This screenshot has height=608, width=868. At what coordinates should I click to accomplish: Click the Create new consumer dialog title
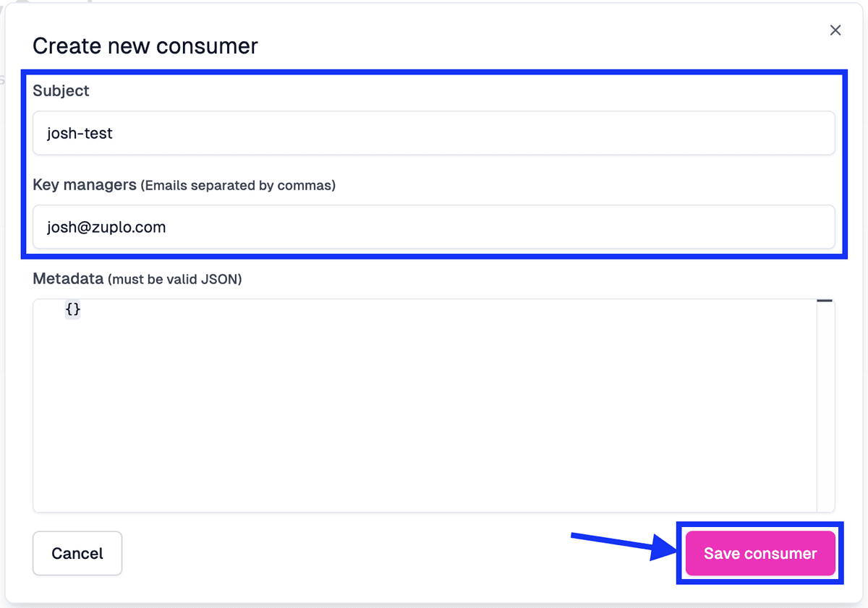[x=145, y=46]
